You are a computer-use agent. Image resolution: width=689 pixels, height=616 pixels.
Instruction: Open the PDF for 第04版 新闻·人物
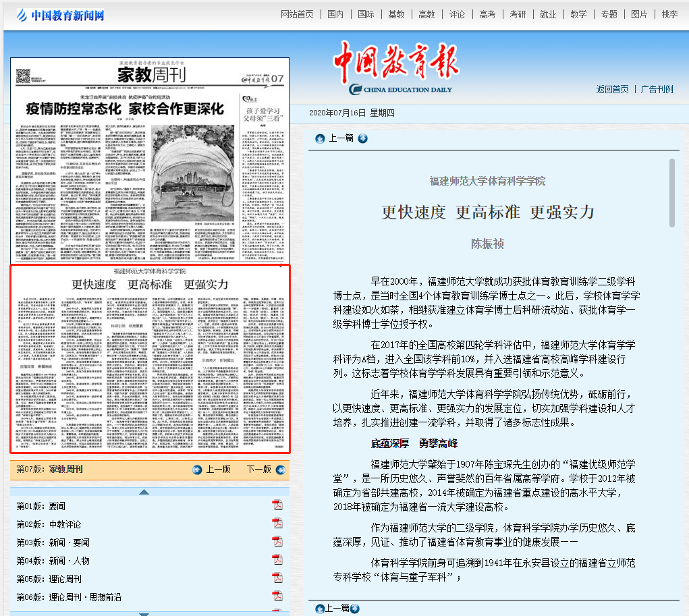(277, 561)
